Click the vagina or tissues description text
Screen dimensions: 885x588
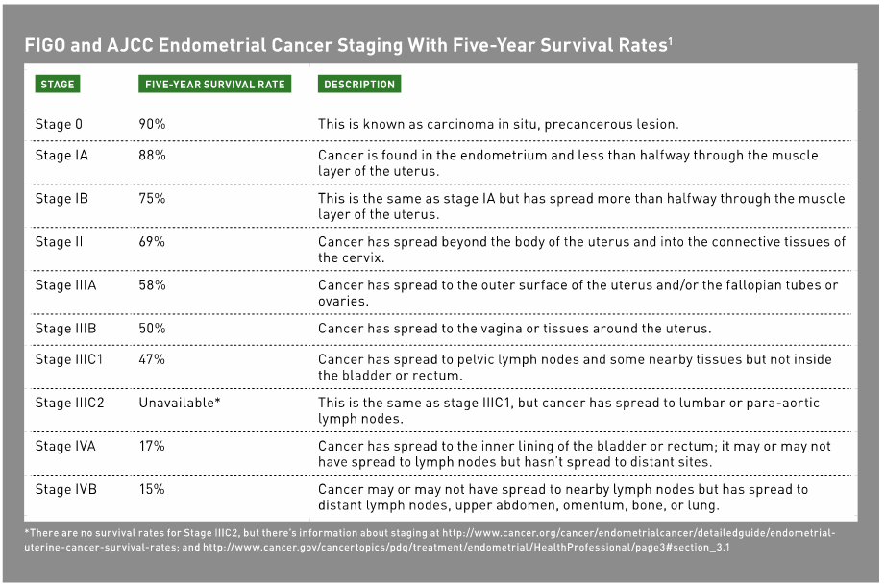click(x=514, y=329)
